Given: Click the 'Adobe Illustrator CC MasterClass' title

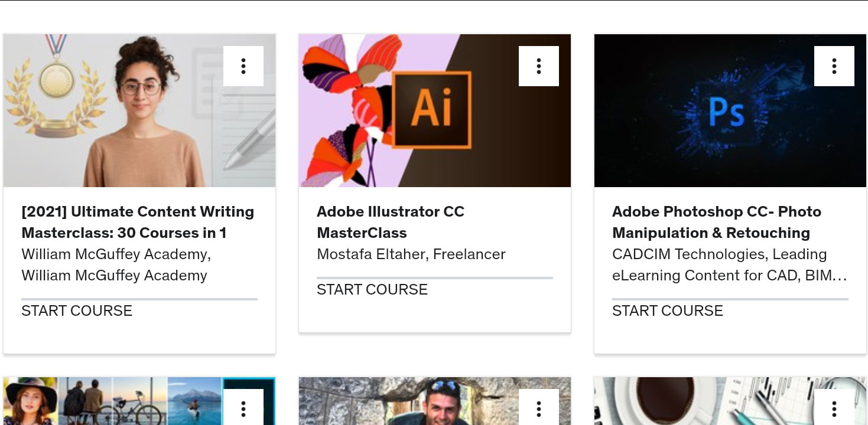Looking at the screenshot, I should point(391,222).
